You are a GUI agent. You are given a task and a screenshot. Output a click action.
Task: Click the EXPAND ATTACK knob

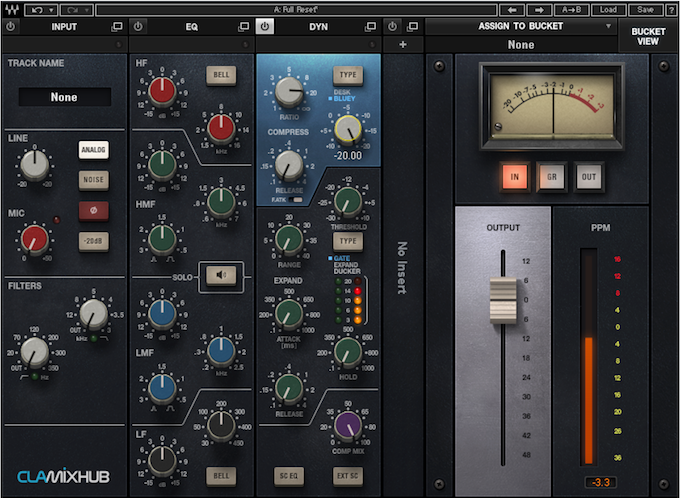pyautogui.click(x=289, y=314)
